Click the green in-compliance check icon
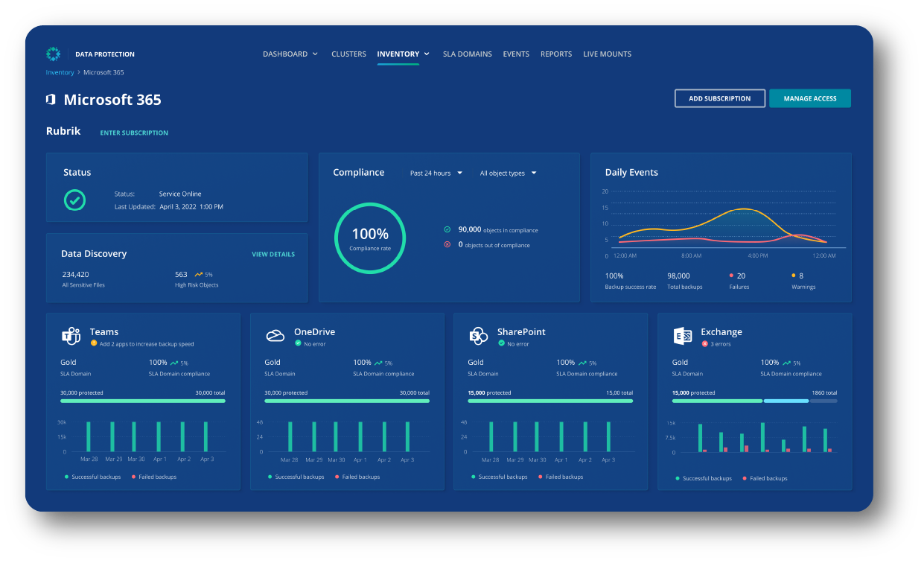The width and height of the screenshot is (924, 563). click(447, 230)
